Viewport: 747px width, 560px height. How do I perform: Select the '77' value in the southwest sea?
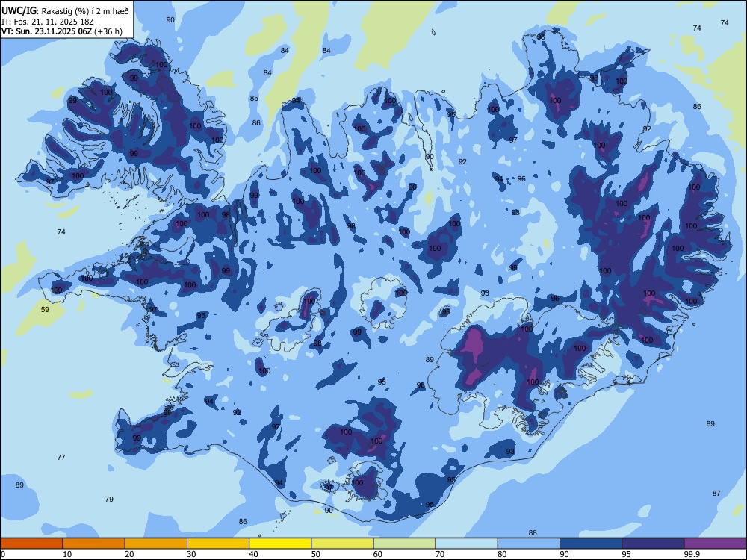[x=61, y=457]
